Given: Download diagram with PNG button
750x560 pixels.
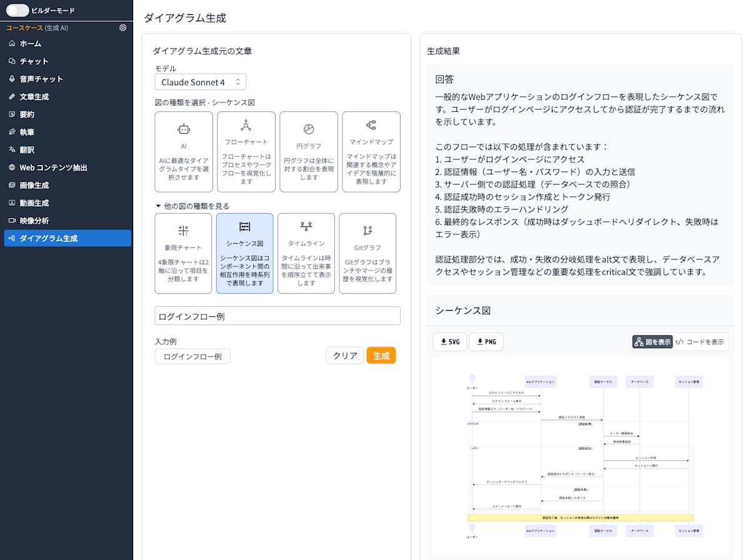Looking at the screenshot, I should 486,342.
